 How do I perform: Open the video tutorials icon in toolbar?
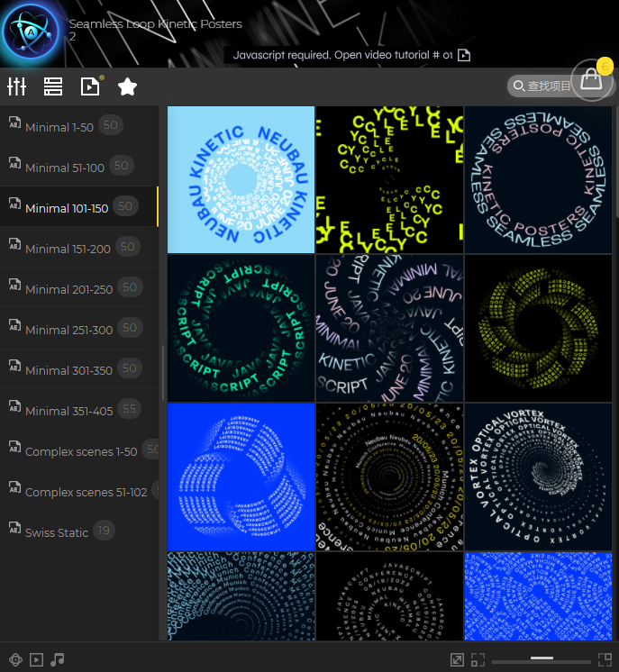(x=90, y=86)
